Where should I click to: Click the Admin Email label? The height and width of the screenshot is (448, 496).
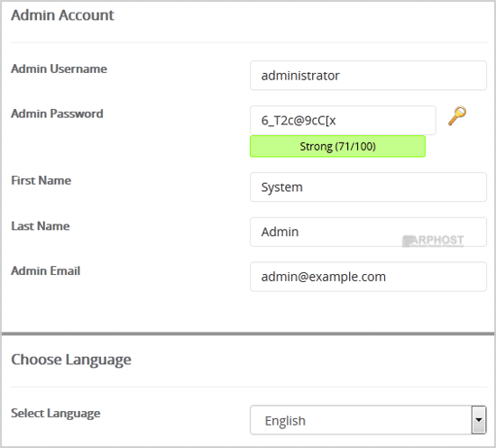46,271
